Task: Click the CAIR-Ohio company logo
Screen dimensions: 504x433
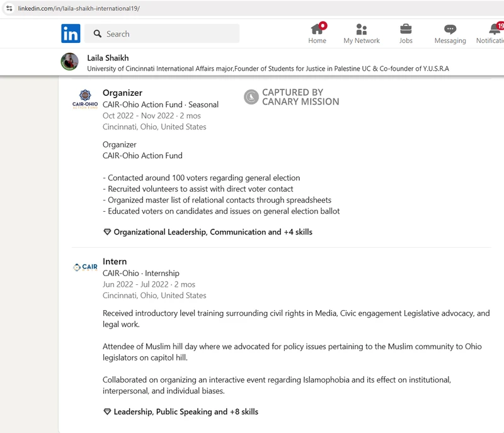Action: coord(85,267)
